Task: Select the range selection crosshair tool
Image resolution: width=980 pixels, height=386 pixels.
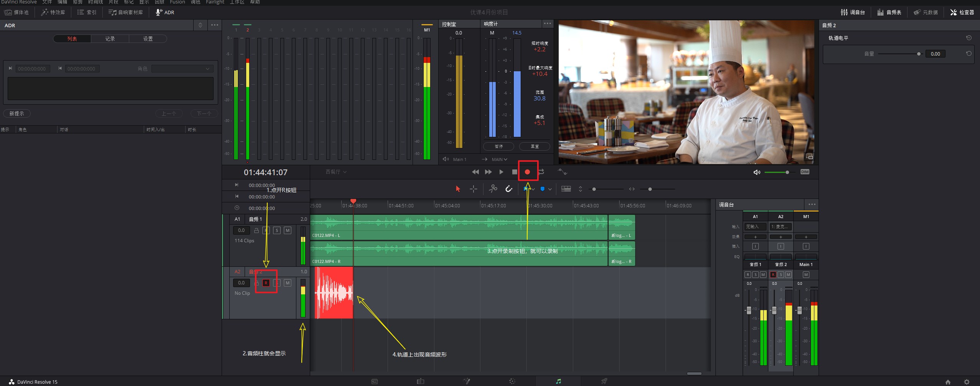Action: pos(474,189)
